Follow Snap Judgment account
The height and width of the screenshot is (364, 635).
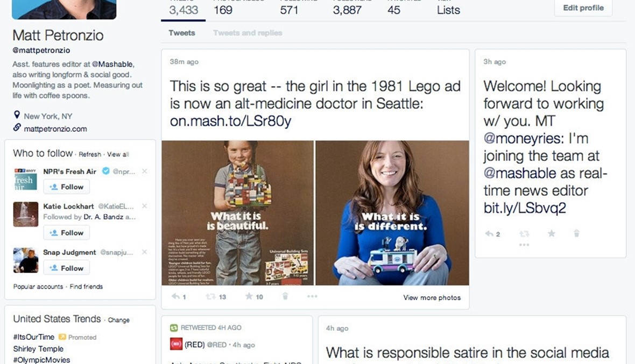(67, 268)
